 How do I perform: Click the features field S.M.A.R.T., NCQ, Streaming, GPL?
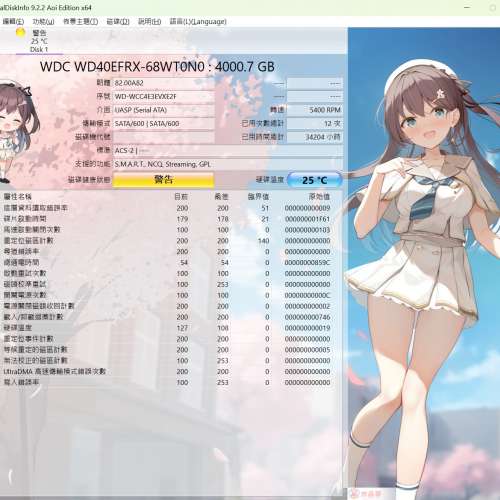(x=228, y=164)
